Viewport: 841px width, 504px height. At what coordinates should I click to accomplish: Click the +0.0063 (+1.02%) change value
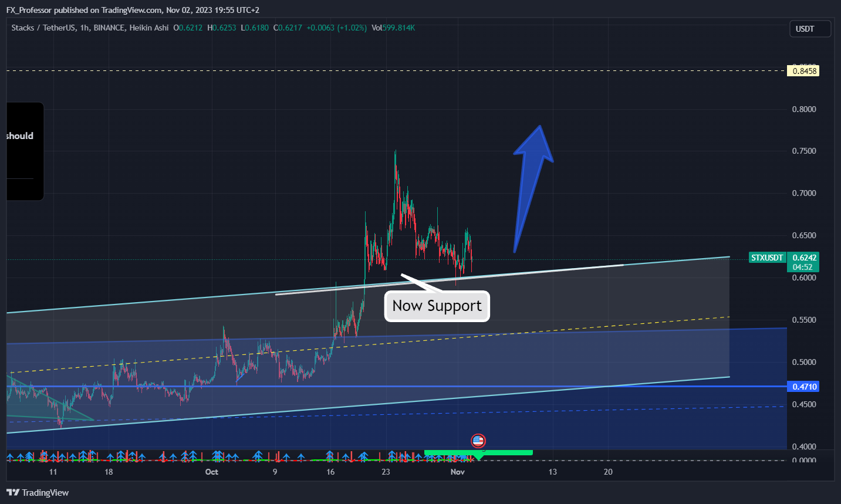(x=337, y=28)
